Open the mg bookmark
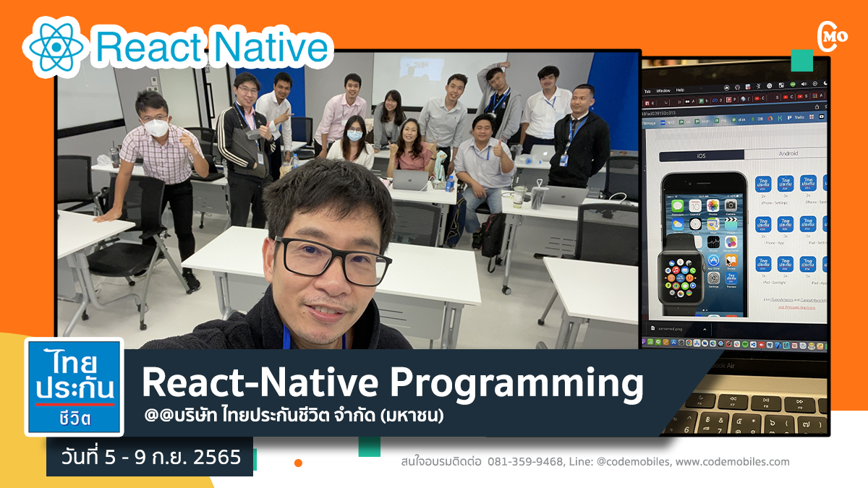868x488 pixels. [720, 121]
